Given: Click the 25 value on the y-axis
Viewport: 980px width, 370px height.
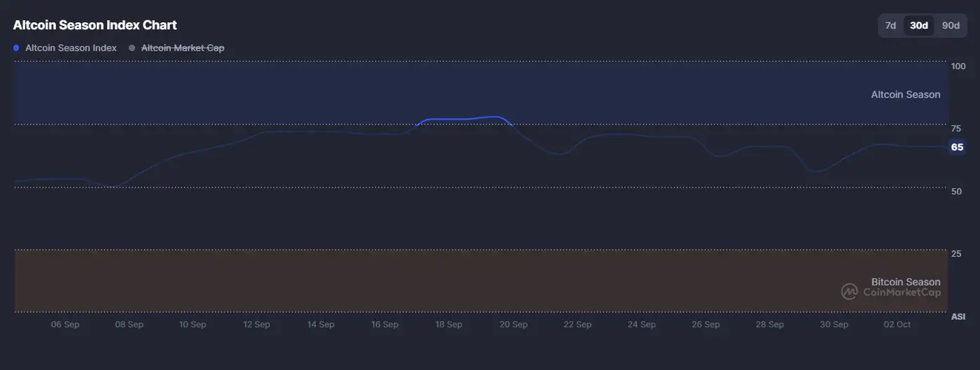Looking at the screenshot, I should 956,253.
